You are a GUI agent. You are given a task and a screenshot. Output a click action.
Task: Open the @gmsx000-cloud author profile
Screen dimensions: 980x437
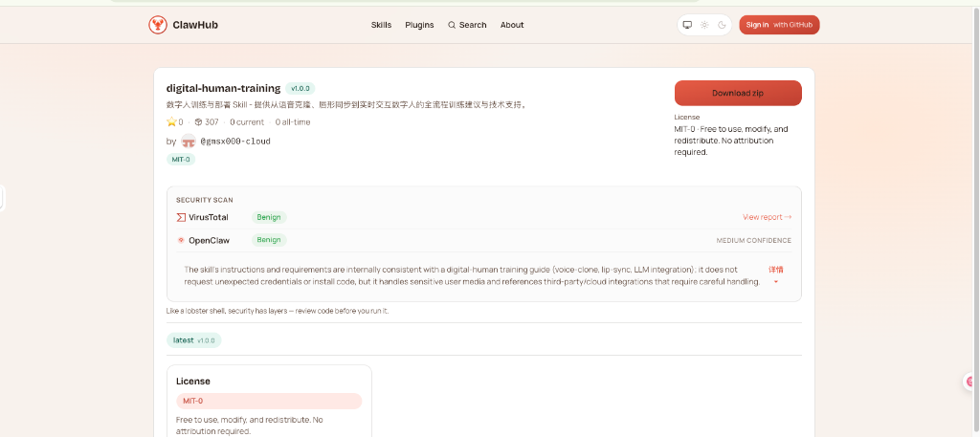tap(235, 142)
